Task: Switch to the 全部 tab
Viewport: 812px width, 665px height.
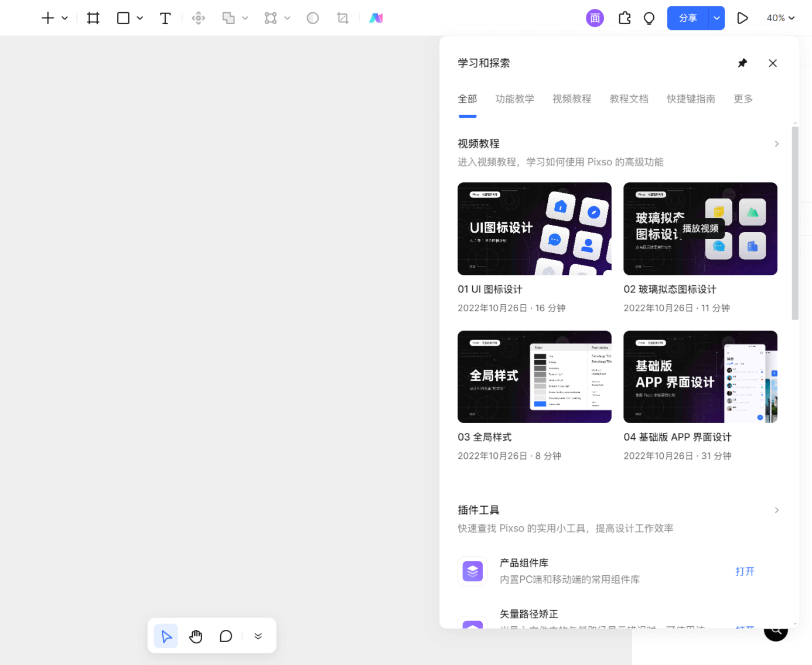Action: tap(468, 99)
